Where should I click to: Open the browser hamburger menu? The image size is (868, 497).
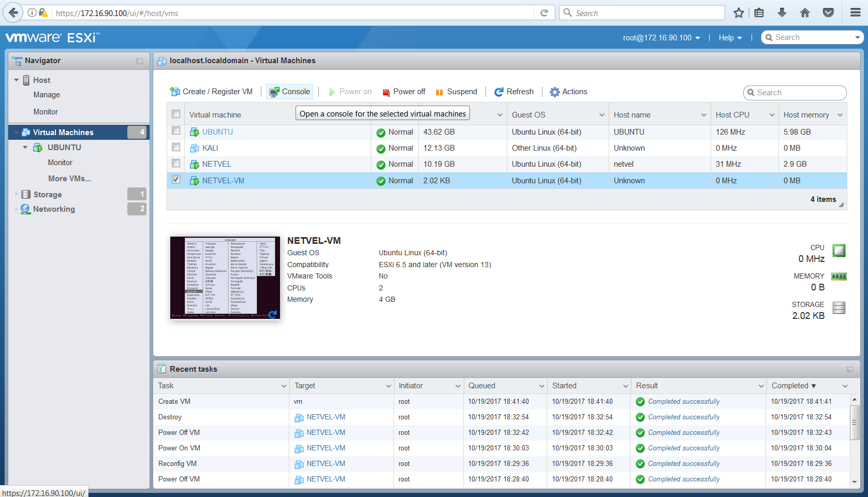(x=856, y=13)
